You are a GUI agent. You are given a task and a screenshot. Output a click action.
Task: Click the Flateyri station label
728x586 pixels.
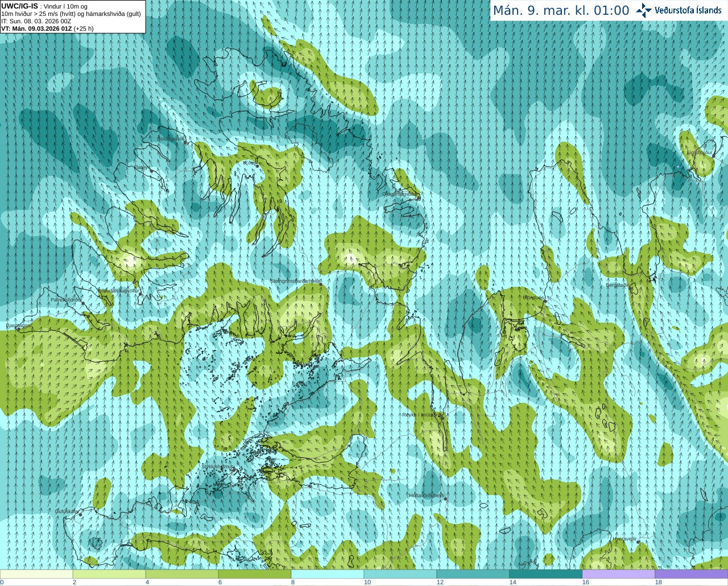(x=142, y=167)
